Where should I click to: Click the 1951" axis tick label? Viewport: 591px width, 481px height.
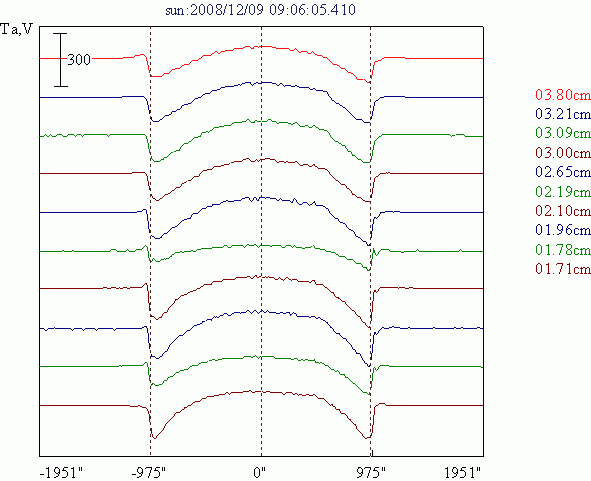463,472
